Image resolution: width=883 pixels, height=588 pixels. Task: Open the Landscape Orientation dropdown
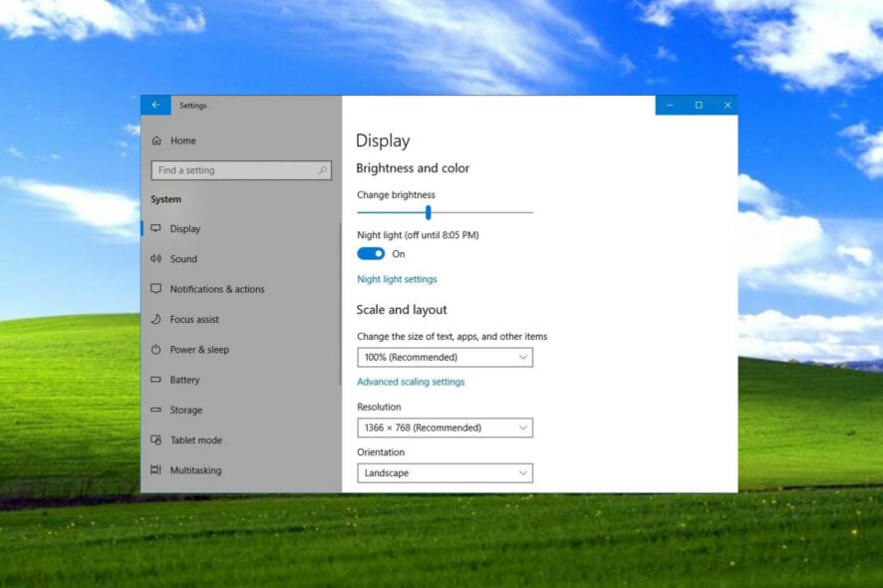pyautogui.click(x=444, y=473)
